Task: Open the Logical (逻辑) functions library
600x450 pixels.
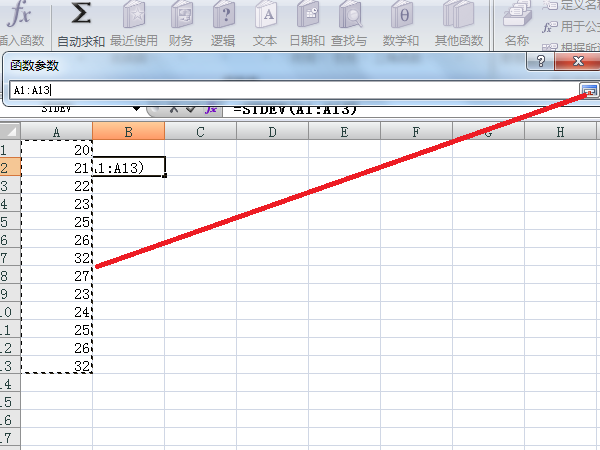Action: (224, 16)
